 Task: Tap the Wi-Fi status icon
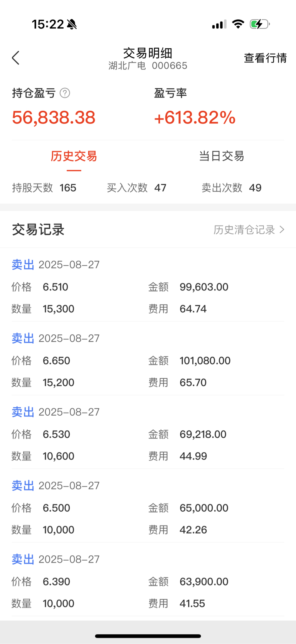(x=238, y=24)
